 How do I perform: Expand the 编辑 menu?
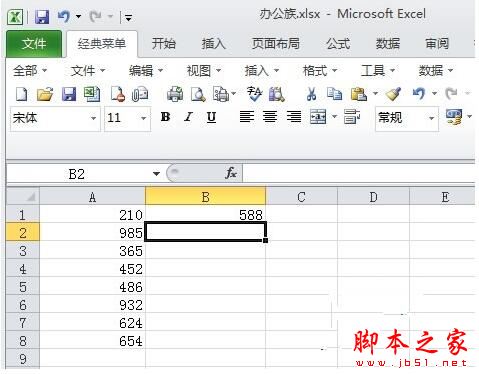[146, 71]
